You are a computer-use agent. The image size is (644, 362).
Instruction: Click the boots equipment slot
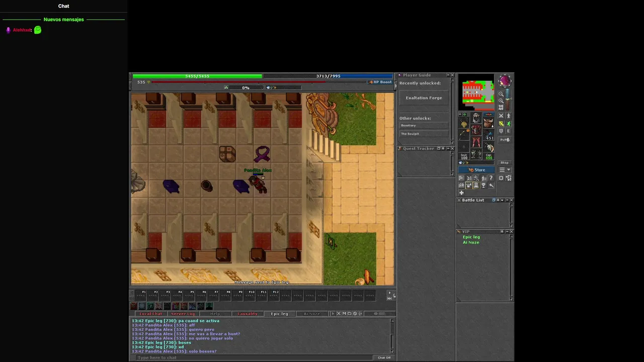[476, 153]
